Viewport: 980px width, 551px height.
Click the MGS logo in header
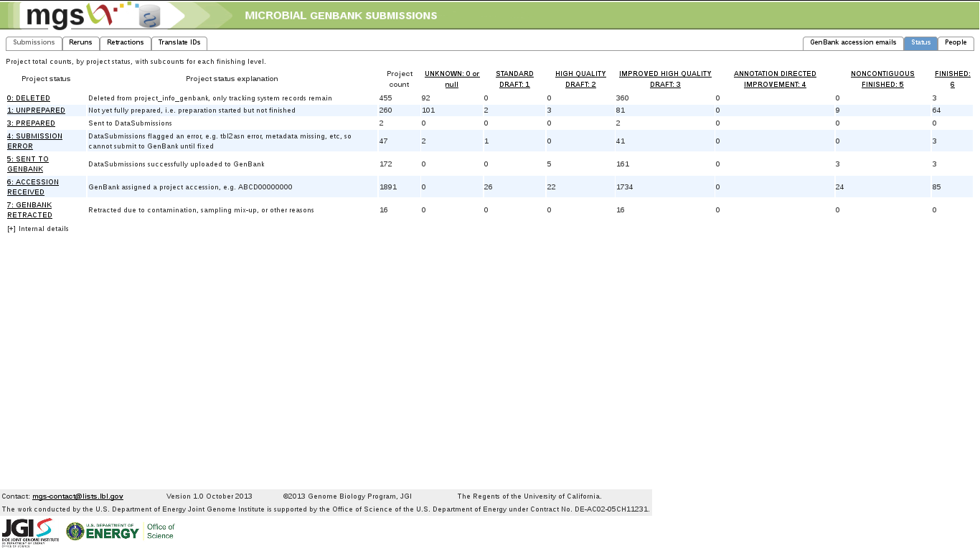(x=93, y=15)
